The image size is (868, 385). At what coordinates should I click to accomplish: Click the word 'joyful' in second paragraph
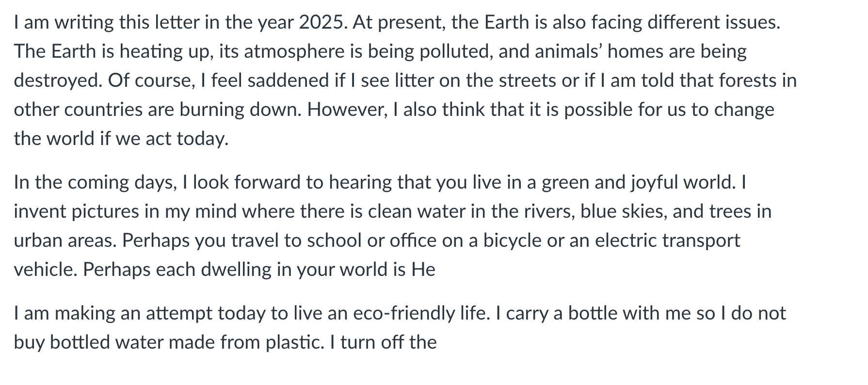coord(654,182)
